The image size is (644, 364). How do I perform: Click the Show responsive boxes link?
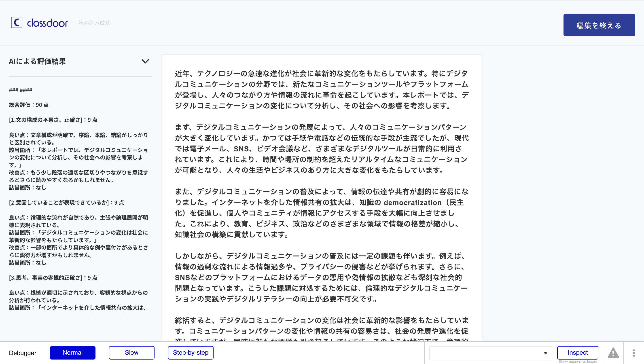pos(578,362)
